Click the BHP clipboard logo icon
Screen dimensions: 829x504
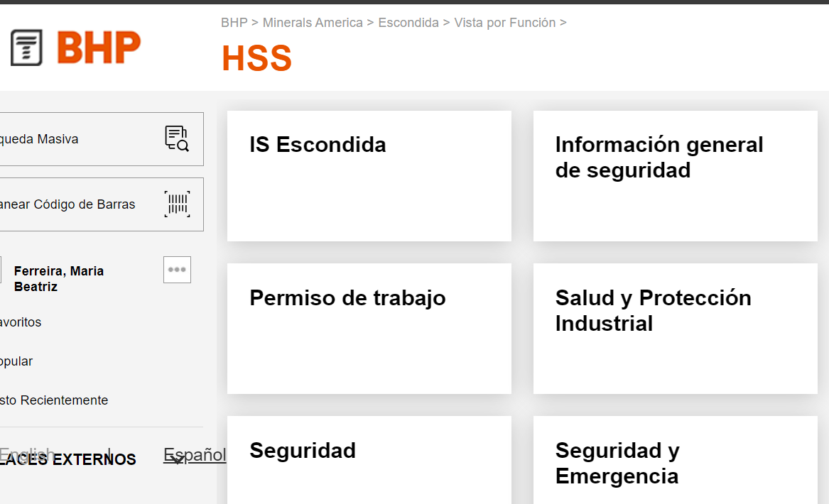(26, 48)
